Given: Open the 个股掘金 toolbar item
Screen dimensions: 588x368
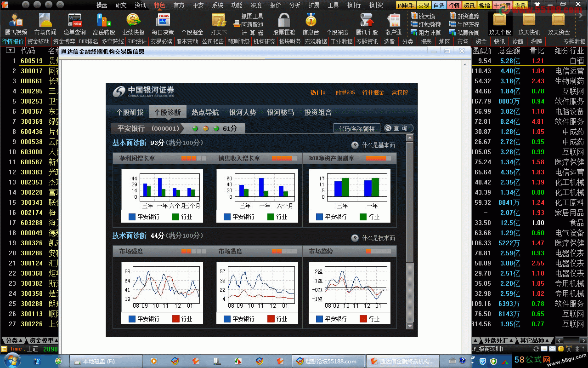Looking at the screenshot, I should [x=192, y=32].
